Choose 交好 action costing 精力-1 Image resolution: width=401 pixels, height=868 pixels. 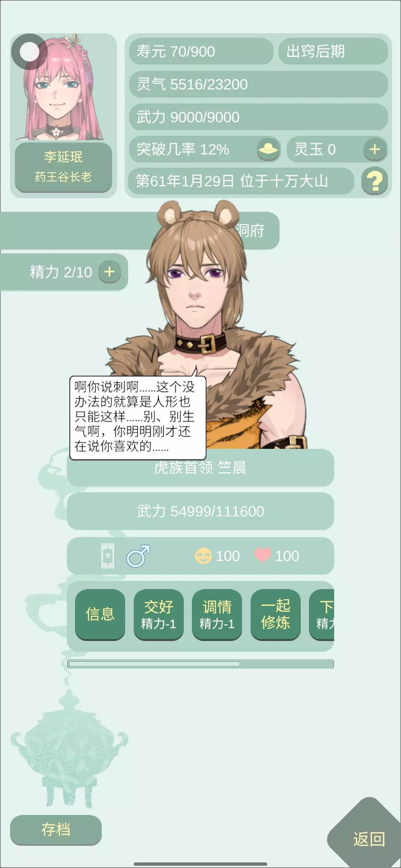click(159, 614)
